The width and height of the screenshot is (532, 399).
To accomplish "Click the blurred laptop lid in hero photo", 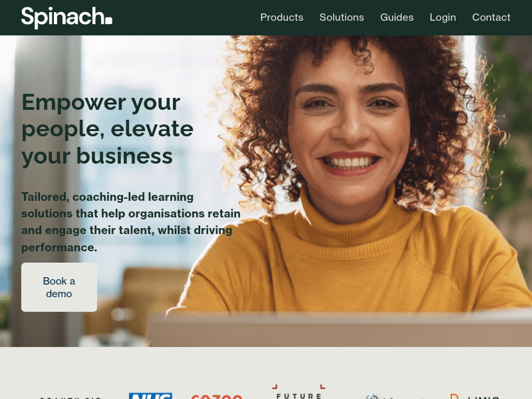I will (339, 329).
